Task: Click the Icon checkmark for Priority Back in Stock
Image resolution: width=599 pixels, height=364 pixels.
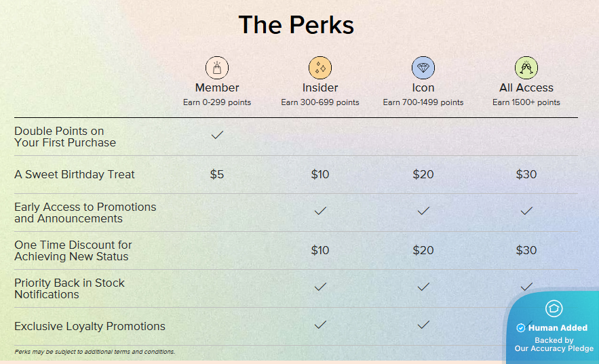Action: 423,287
